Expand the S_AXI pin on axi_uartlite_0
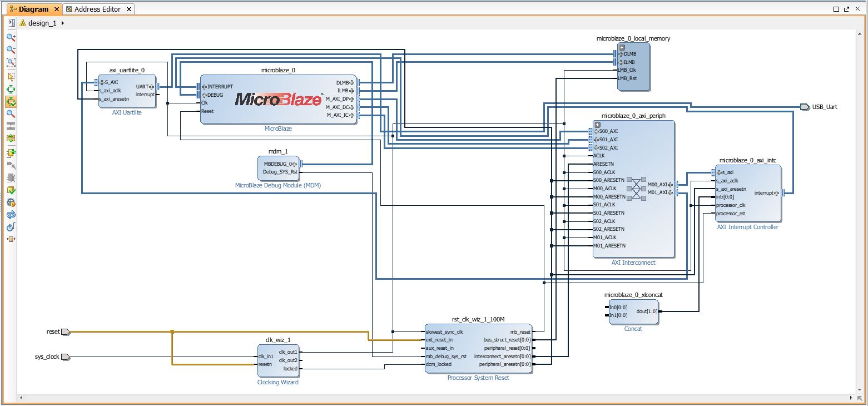The width and height of the screenshot is (868, 406). [x=102, y=82]
